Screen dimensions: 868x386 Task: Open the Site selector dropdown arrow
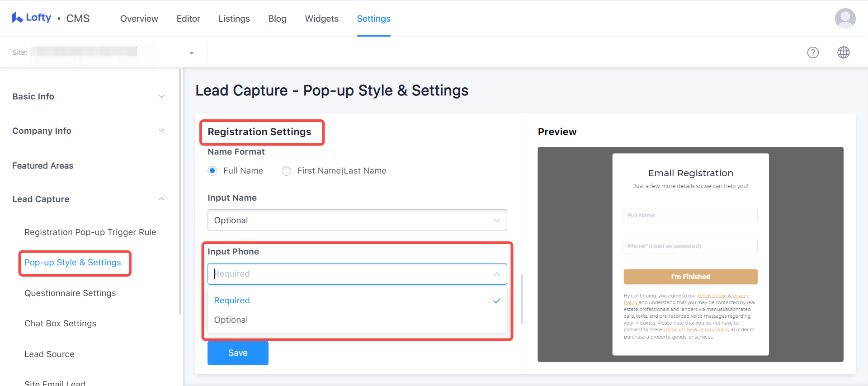click(192, 53)
